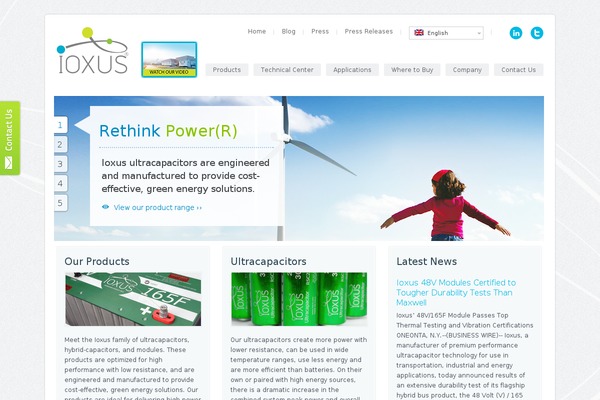Image resolution: width=600 pixels, height=400 pixels.
Task: Open the green Ultracapacitors cells image
Action: click(299, 299)
